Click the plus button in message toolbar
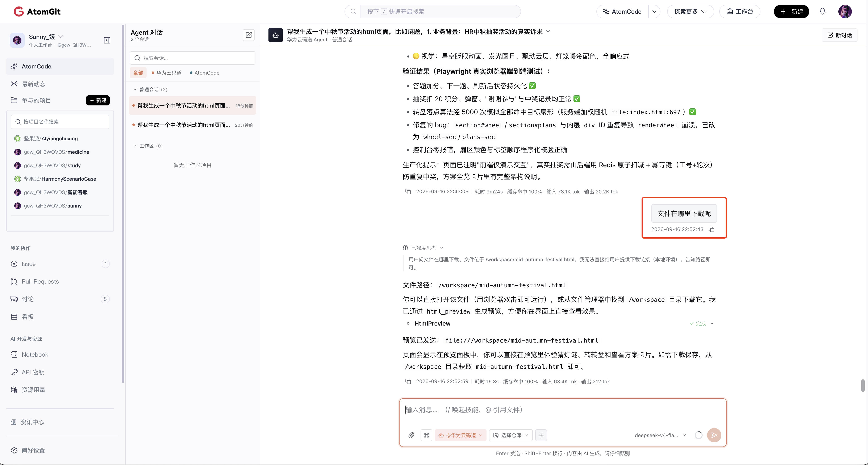Image resolution: width=868 pixels, height=465 pixels. (x=541, y=435)
